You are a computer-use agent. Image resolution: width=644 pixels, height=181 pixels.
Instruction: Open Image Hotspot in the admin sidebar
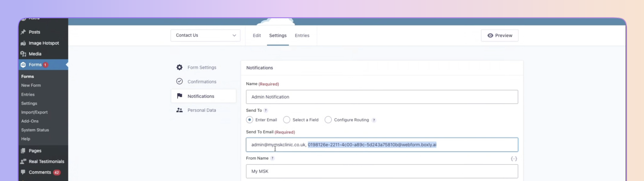(x=43, y=43)
